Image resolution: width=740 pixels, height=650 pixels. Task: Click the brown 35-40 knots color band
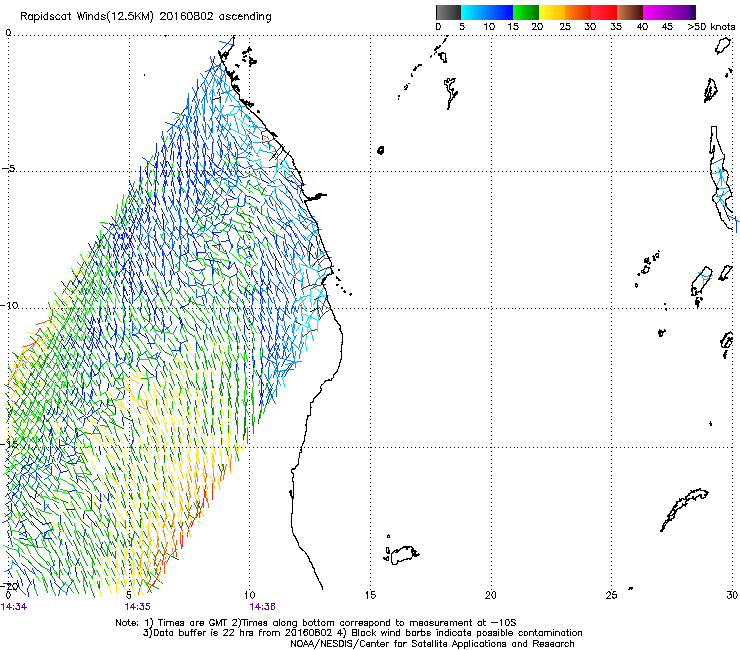coord(630,12)
